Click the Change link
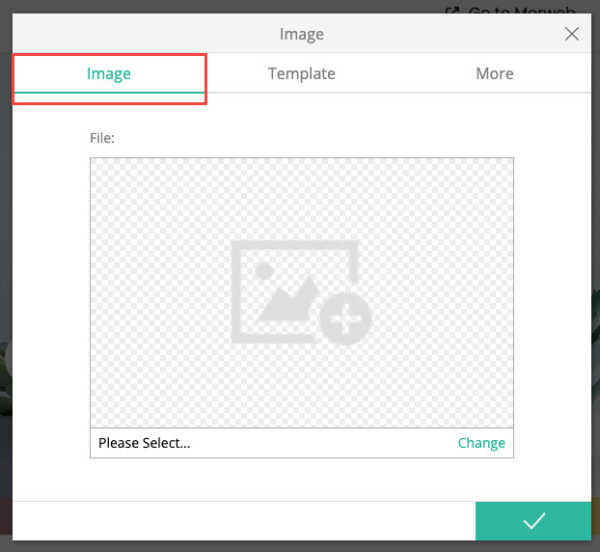Screen dimensions: 600x552 coord(481,443)
